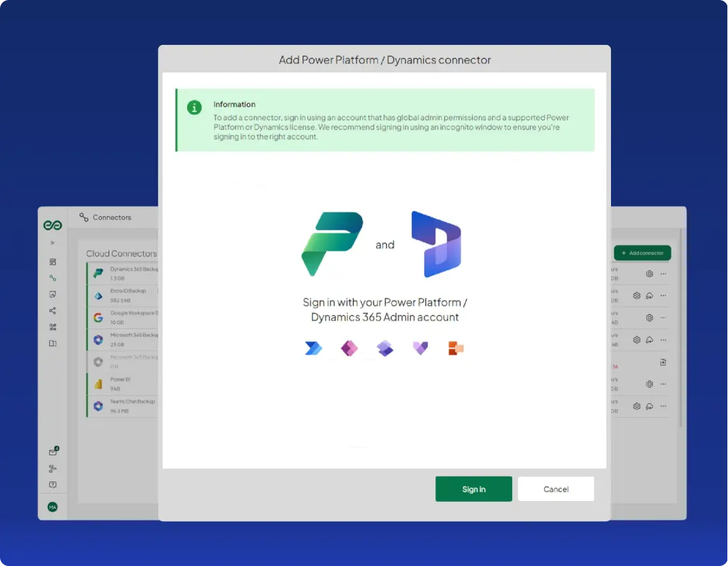Open the help question-mark icon in sidebar
This screenshot has width=728, height=566.
tap(53, 485)
